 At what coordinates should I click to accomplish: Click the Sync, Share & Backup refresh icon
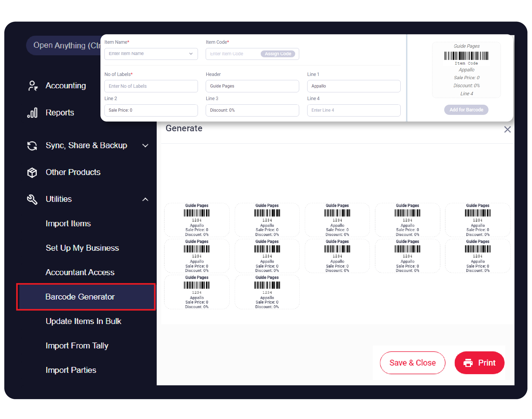click(32, 146)
